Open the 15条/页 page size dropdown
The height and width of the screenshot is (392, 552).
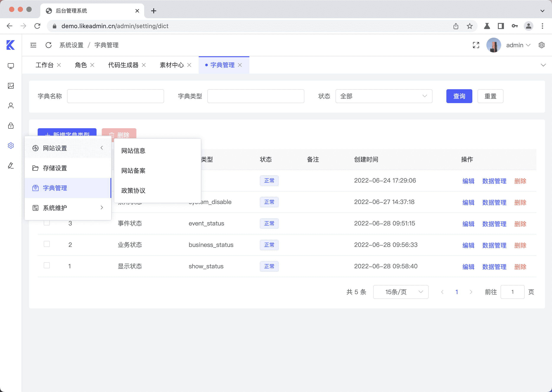point(400,292)
